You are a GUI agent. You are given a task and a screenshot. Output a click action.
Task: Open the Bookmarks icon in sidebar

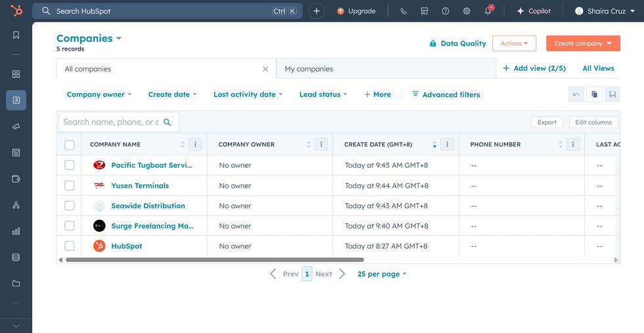click(16, 35)
